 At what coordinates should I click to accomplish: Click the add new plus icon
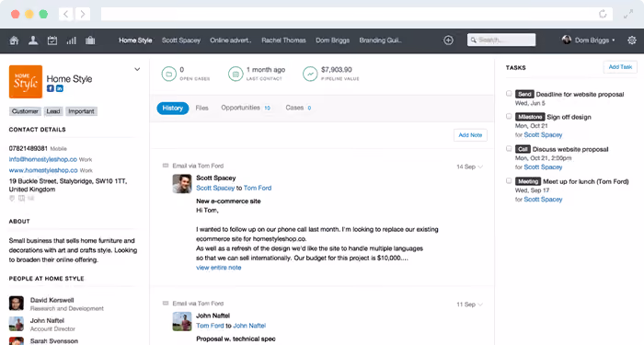(x=448, y=40)
